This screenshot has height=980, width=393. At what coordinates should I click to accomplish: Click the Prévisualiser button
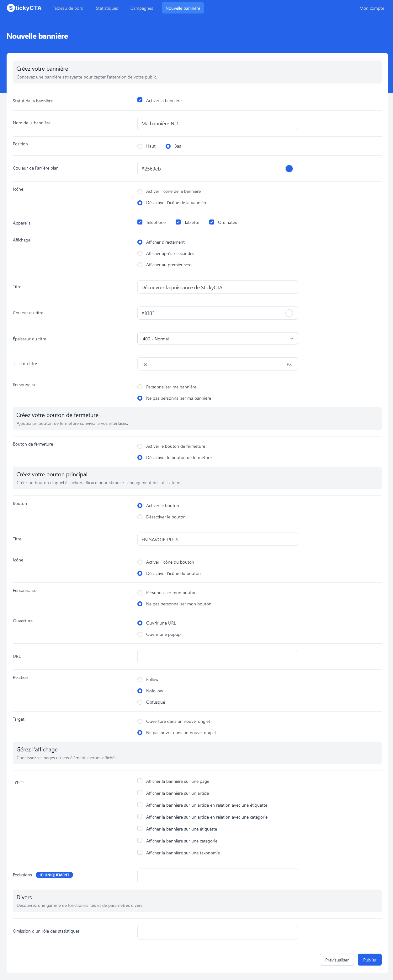coord(337,960)
